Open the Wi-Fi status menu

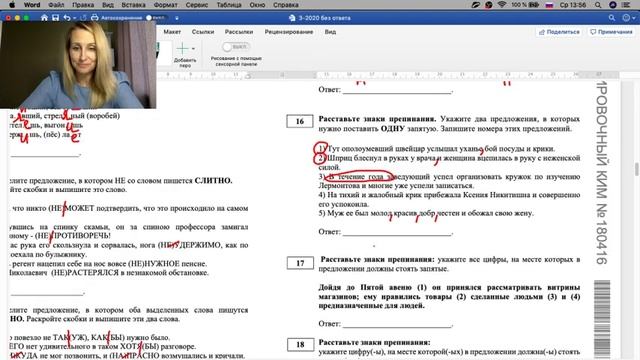[502, 5]
